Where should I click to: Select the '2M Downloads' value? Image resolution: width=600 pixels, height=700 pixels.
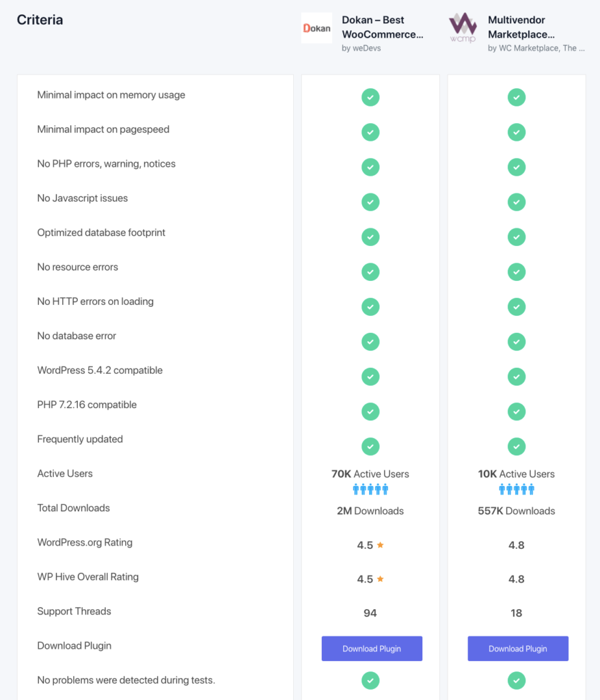click(x=370, y=511)
